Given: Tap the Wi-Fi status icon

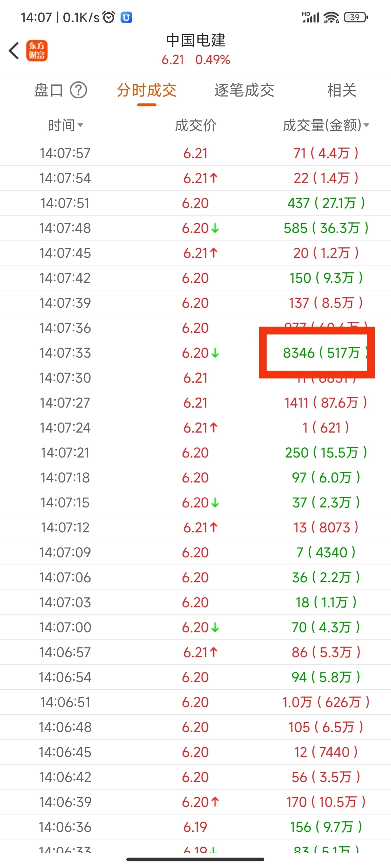Looking at the screenshot, I should click(x=331, y=17).
